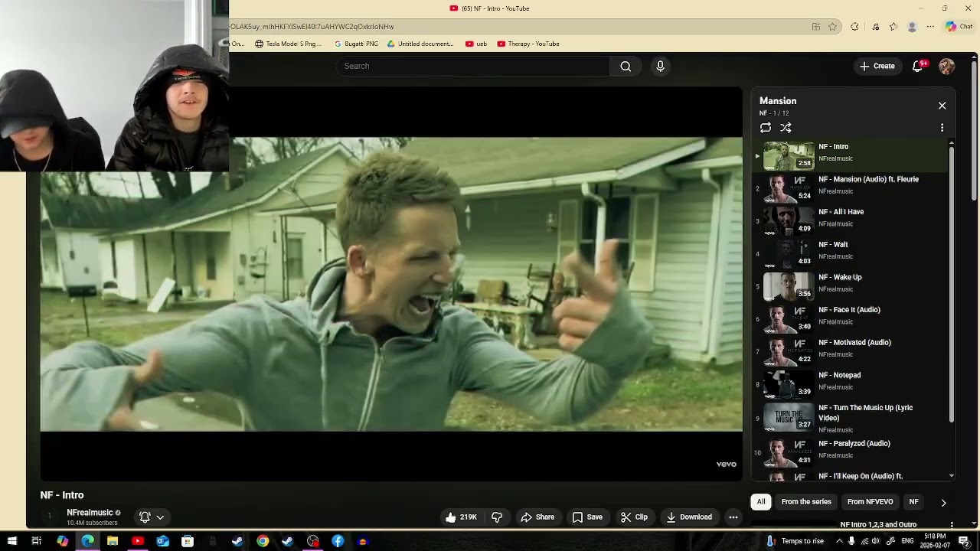Create a Clip of the video
980x551 pixels.
634,517
